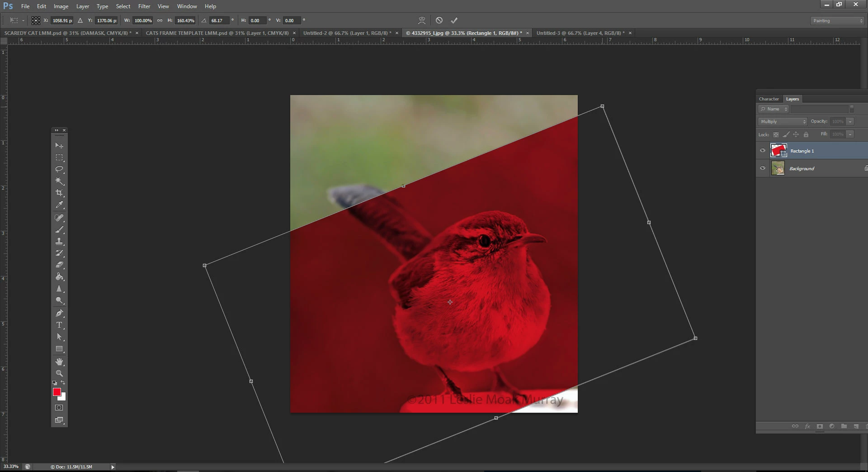Open the Select menu

tap(123, 6)
